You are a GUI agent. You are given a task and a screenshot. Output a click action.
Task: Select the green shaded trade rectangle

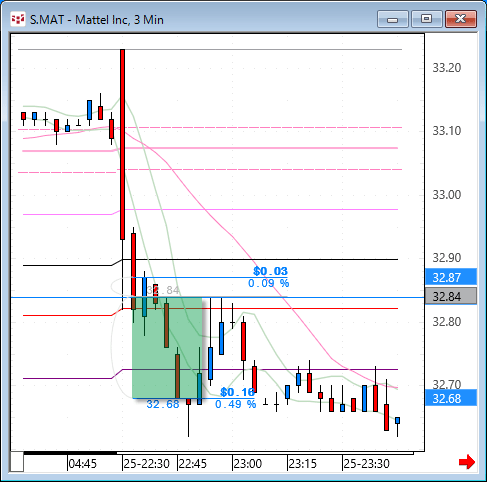point(167,348)
